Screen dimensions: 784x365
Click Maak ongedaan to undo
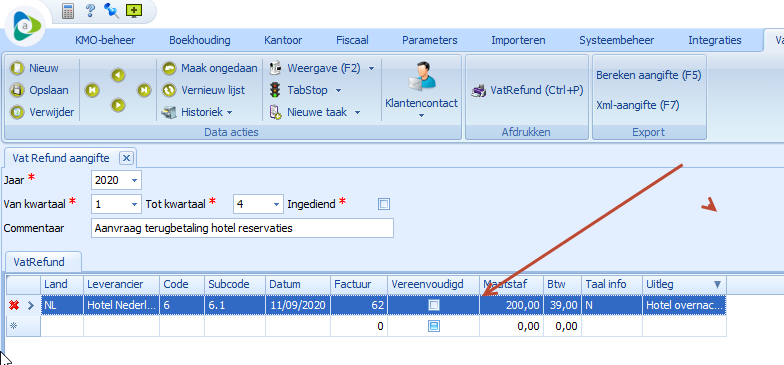click(210, 68)
